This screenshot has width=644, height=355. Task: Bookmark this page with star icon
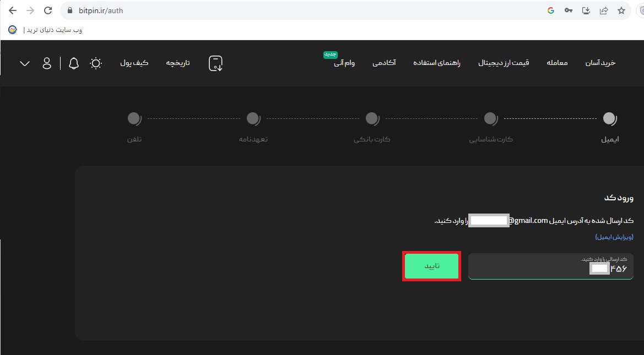pyautogui.click(x=621, y=10)
